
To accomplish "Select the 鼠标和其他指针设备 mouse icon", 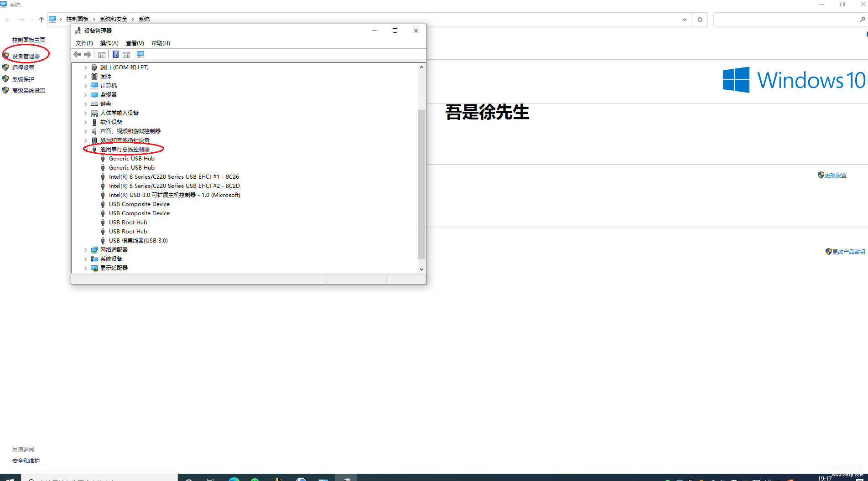I will coord(94,140).
